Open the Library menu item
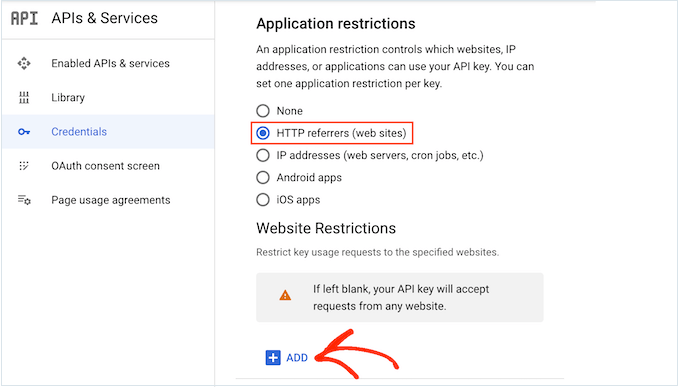The image size is (680, 387). pyautogui.click(x=108, y=98)
